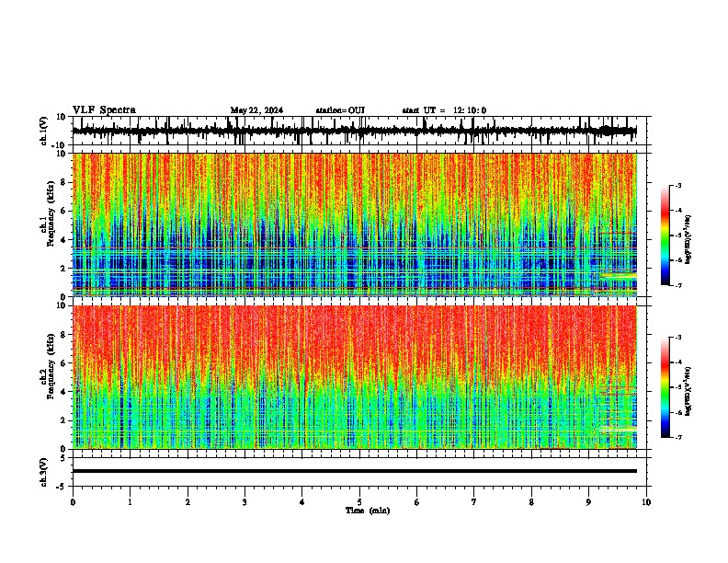Click the "ch.2 Frequency (kHz)" axis label
The image size is (728, 563).
pos(48,366)
